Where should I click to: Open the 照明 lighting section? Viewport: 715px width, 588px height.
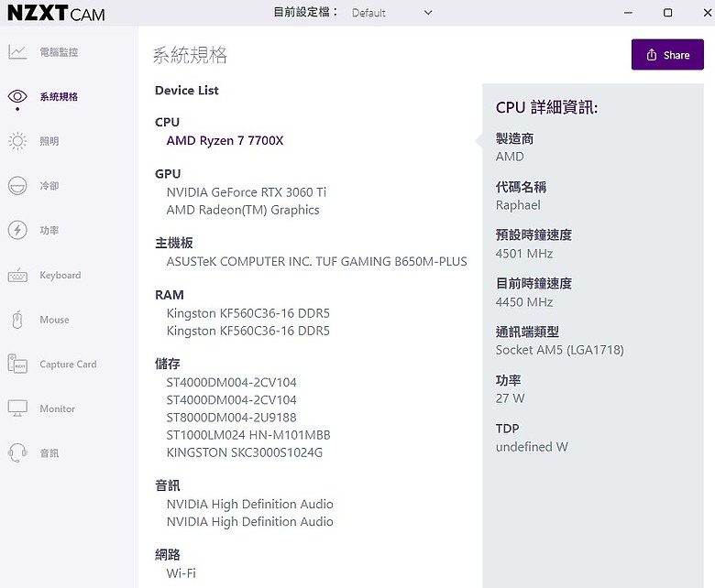pos(49,141)
